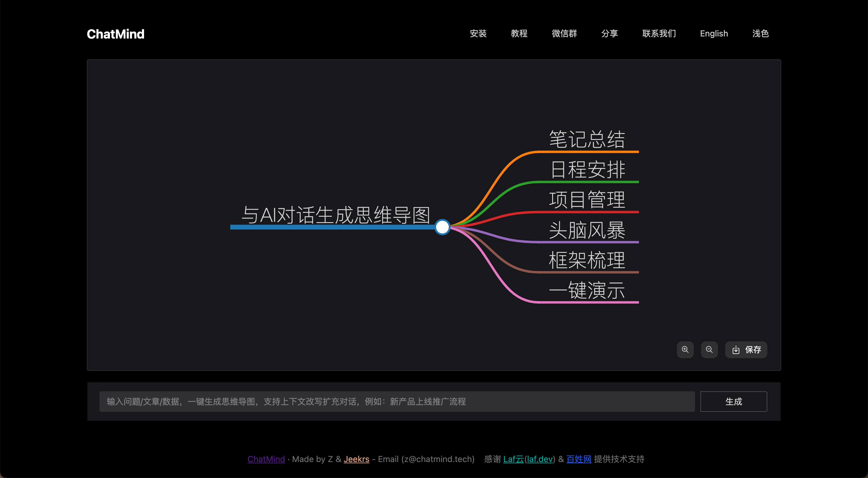This screenshot has width=868, height=478.
Task: Select the 笔记总结 branch node
Action: click(587, 139)
